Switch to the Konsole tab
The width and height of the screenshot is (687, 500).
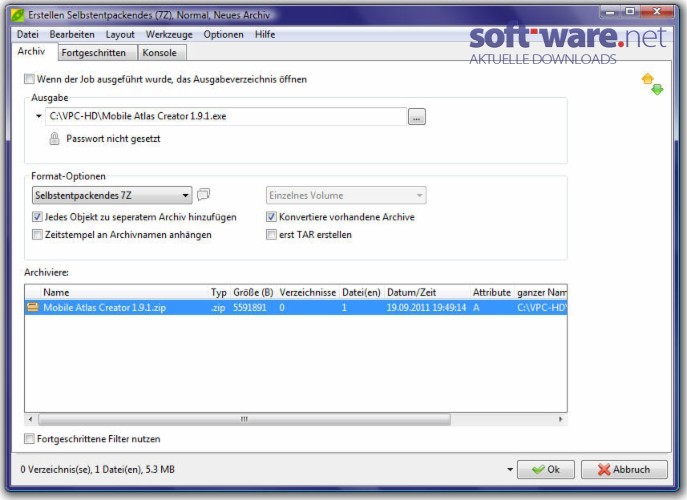pos(160,53)
